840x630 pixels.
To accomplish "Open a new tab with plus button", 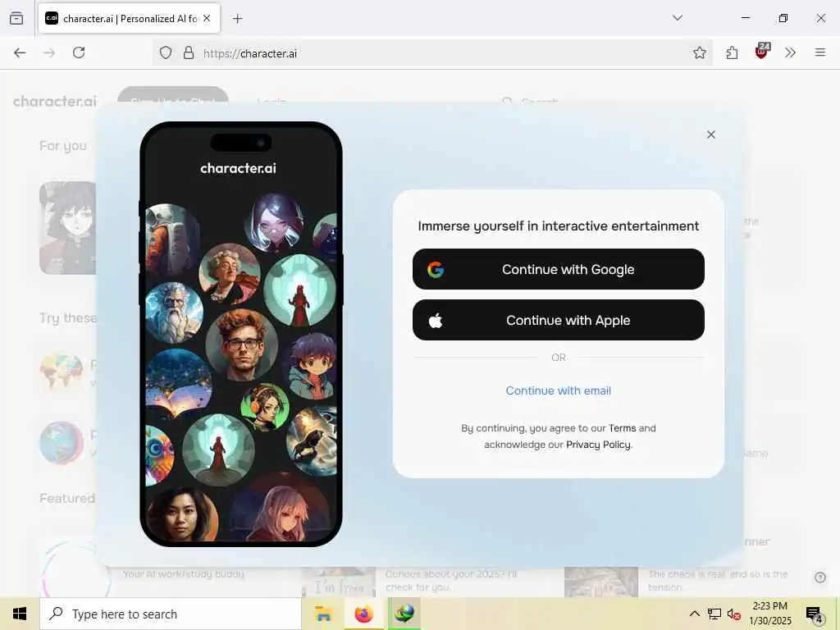I will tap(238, 19).
